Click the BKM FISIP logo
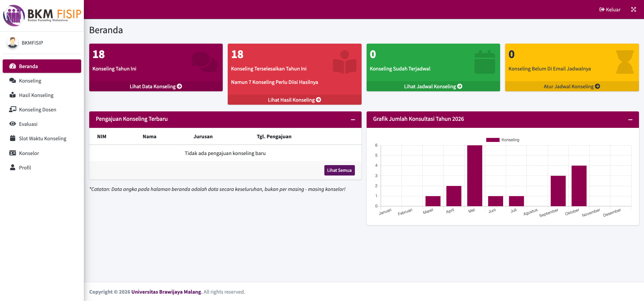The width and height of the screenshot is (644, 301). (42, 15)
